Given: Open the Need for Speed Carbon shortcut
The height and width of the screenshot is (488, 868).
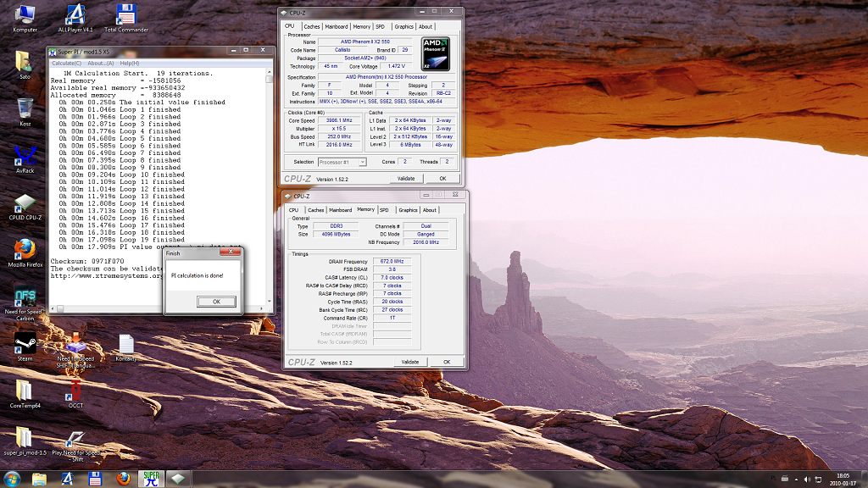Looking at the screenshot, I should [x=25, y=297].
